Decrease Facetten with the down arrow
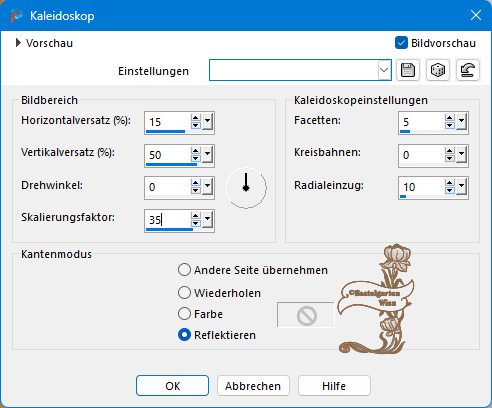The width and height of the screenshot is (492, 408). click(x=450, y=126)
